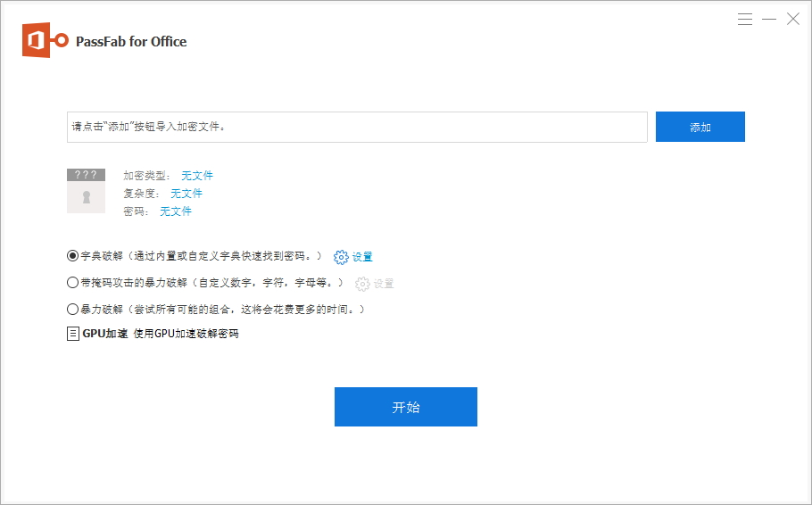Image resolution: width=812 pixels, height=505 pixels.
Task: Click disabled 设置 text for mask attack
Action: (384, 284)
